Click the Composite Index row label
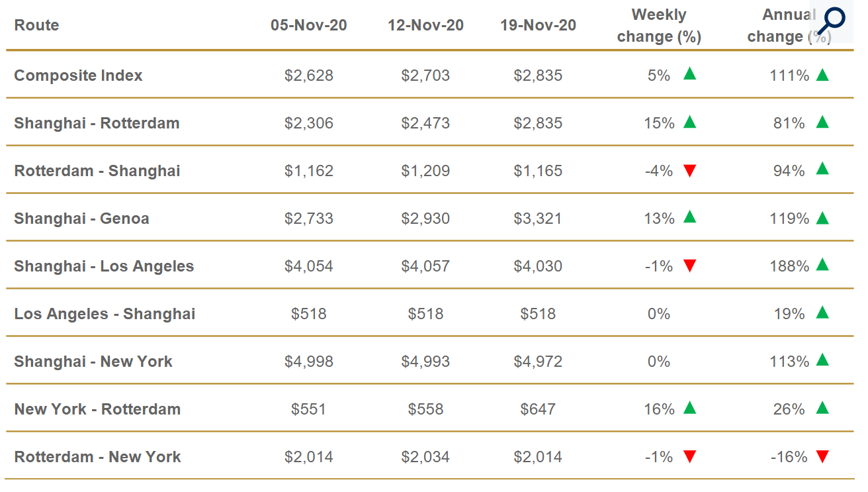 [78, 75]
